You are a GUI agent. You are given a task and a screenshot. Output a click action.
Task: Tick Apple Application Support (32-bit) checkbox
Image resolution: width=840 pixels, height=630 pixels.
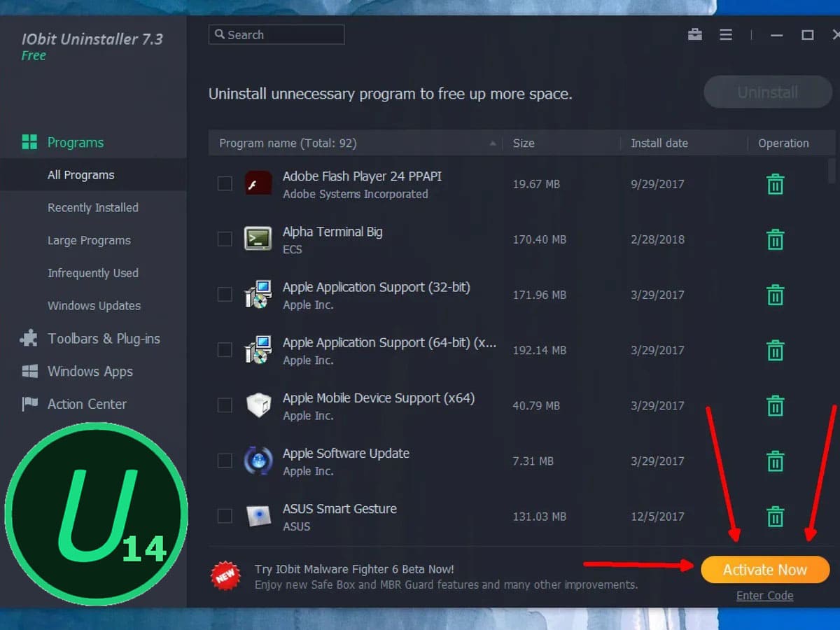[225, 294]
